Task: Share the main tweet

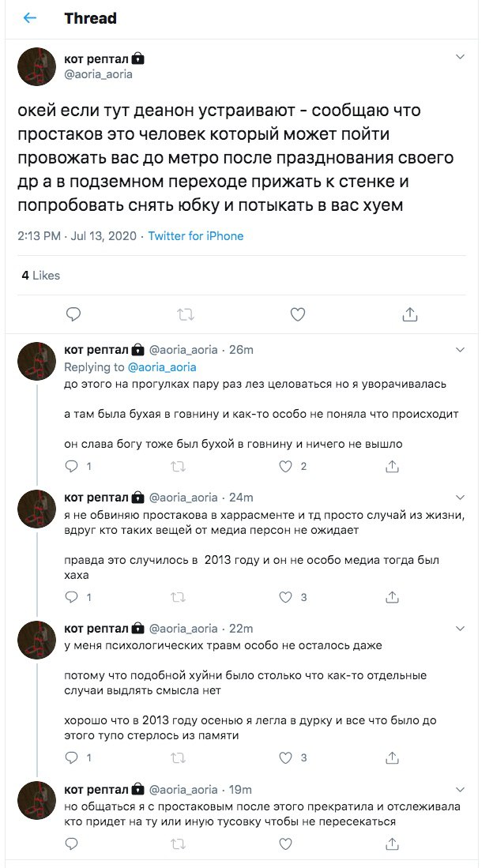Action: click(410, 314)
